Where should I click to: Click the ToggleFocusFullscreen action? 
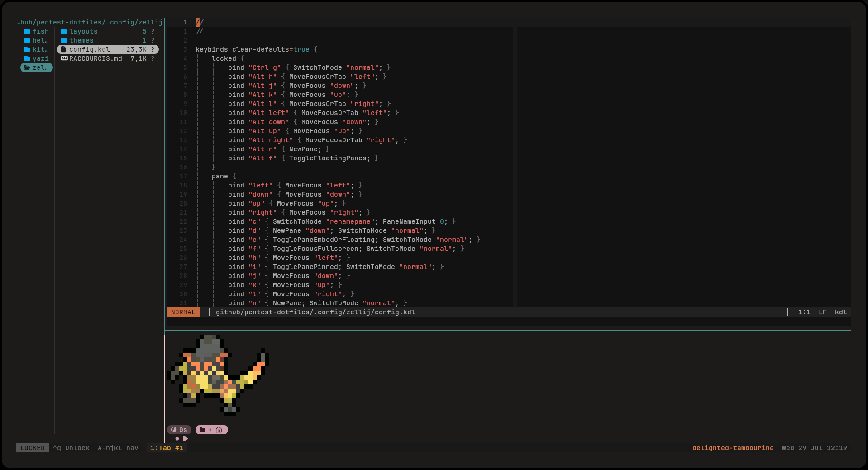[315, 249]
